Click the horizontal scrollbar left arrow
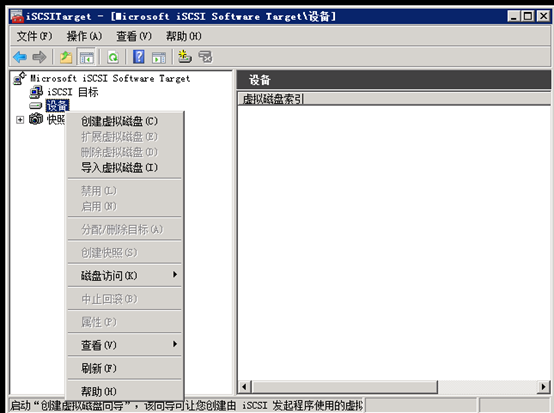This screenshot has height=413, width=554. tap(244, 387)
